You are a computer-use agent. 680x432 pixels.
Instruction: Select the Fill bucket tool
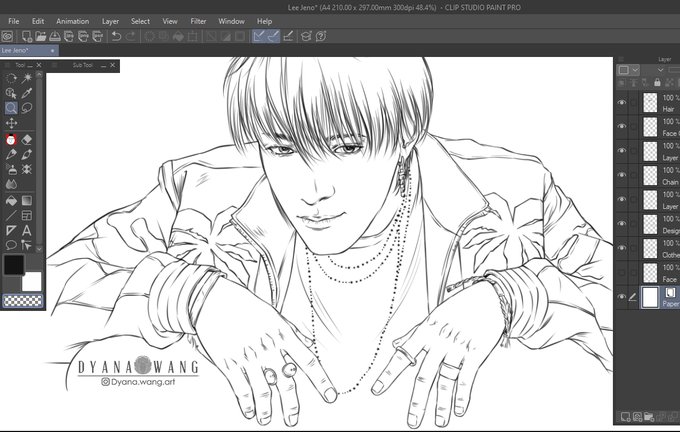point(11,200)
